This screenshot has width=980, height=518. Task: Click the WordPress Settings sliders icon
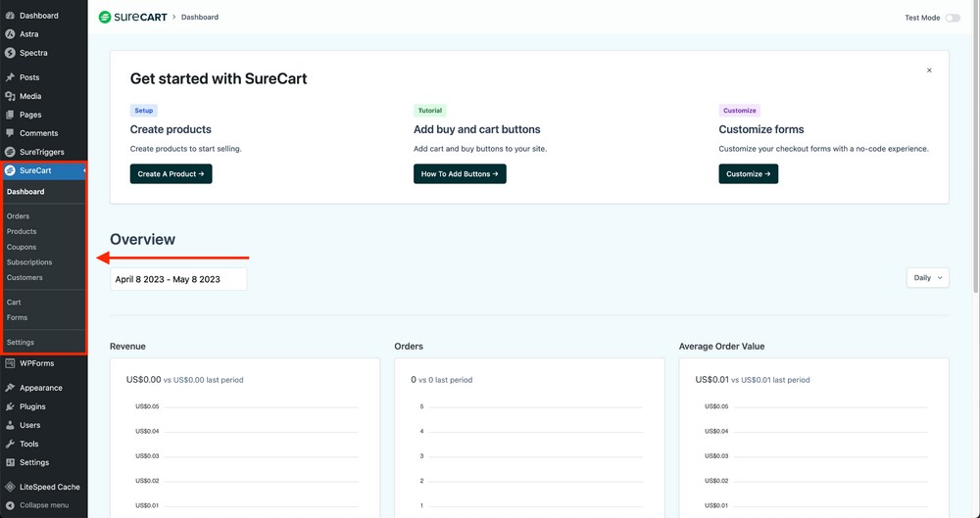pyautogui.click(x=10, y=462)
